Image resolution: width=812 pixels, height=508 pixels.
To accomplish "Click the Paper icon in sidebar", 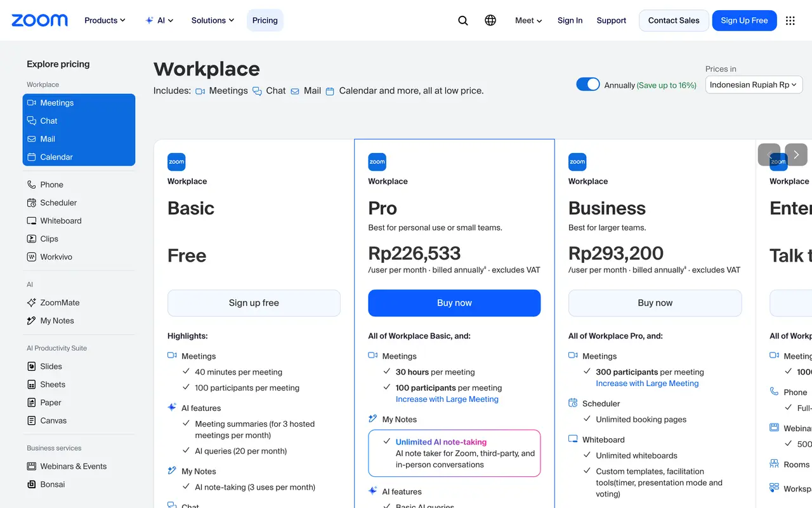I will (x=32, y=403).
